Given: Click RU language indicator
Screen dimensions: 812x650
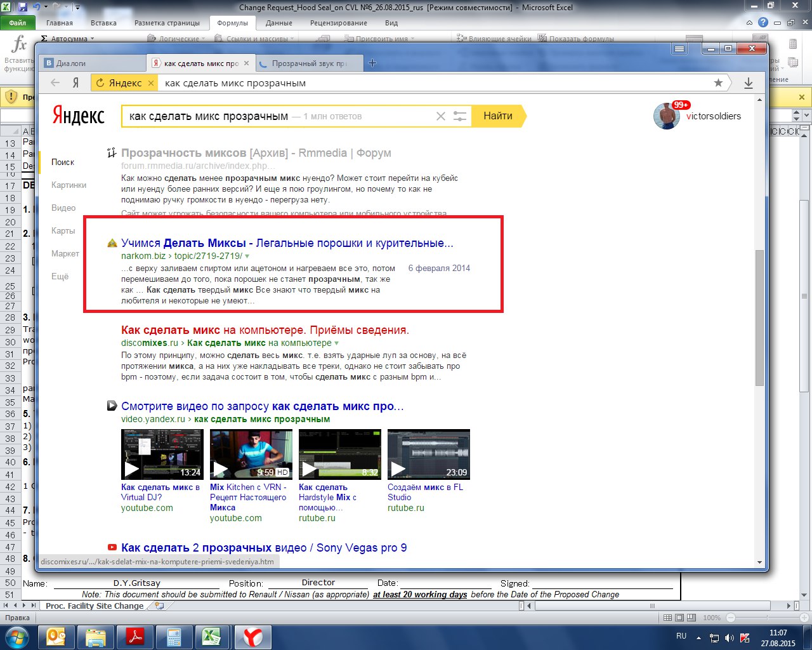Looking at the screenshot, I should 681,636.
